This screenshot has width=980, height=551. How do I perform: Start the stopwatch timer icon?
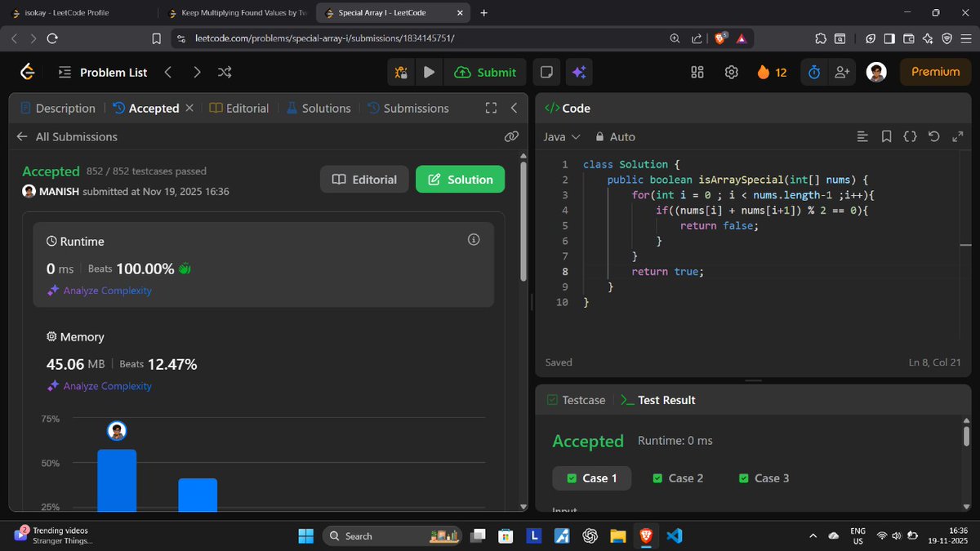(x=813, y=72)
